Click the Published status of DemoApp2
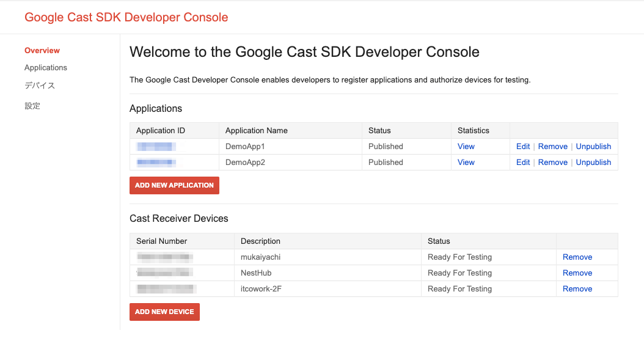This screenshot has height=341, width=644. click(386, 163)
